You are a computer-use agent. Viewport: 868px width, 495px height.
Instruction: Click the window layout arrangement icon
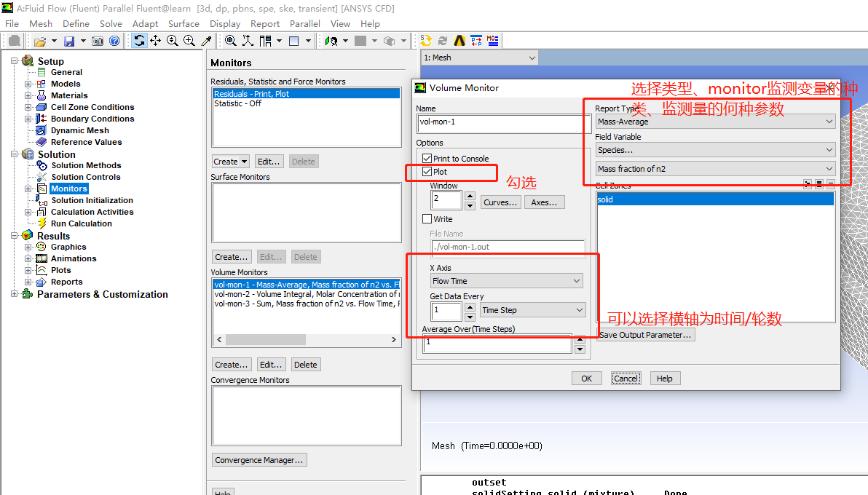(x=266, y=41)
